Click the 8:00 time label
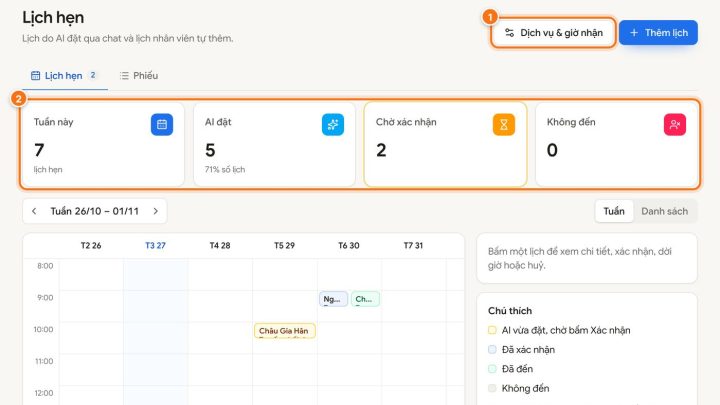 [45, 266]
